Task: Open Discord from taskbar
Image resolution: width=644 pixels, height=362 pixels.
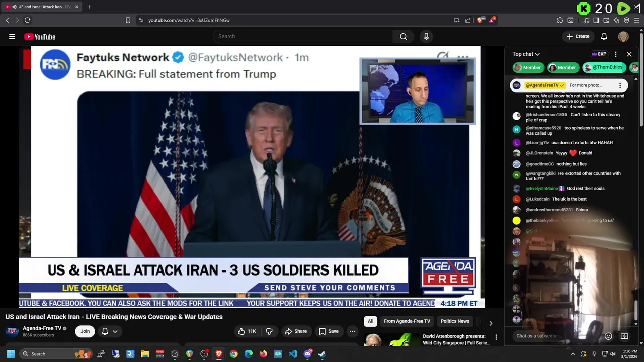Action: coord(307,354)
